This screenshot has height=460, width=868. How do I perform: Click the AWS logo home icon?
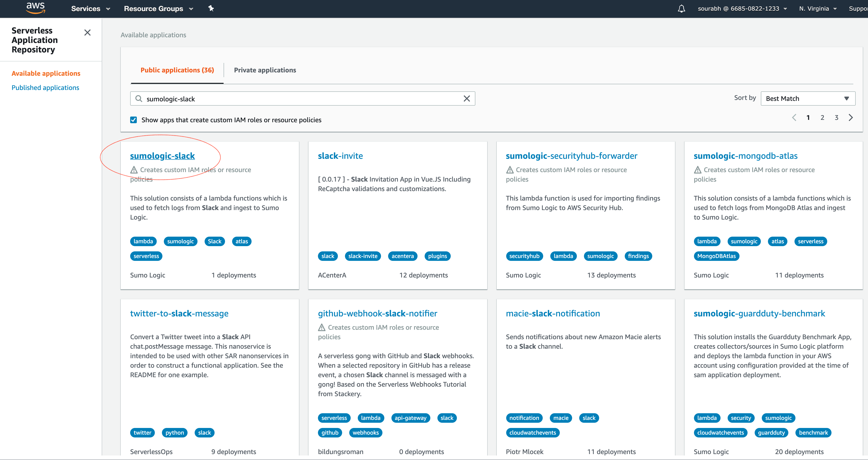[35, 8]
